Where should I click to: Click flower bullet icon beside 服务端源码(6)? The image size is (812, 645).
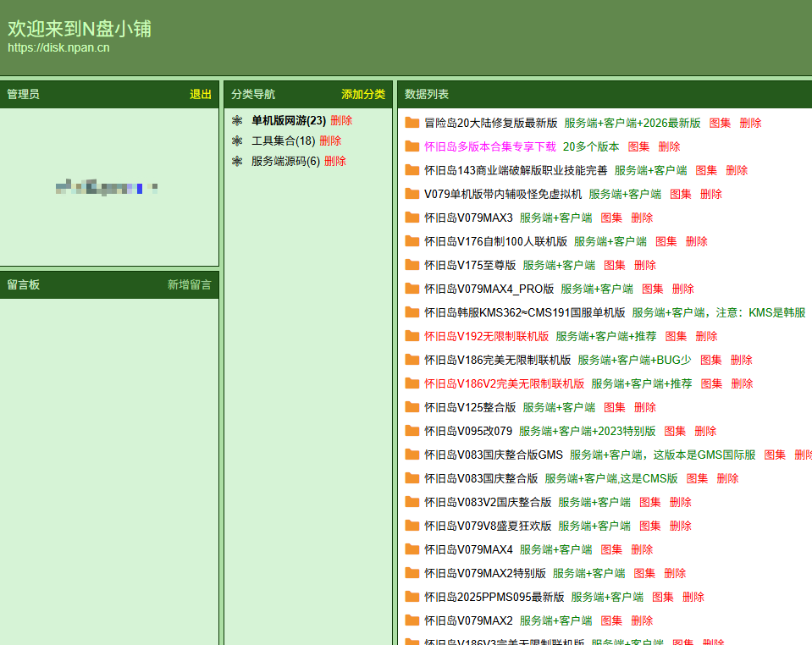tap(237, 161)
